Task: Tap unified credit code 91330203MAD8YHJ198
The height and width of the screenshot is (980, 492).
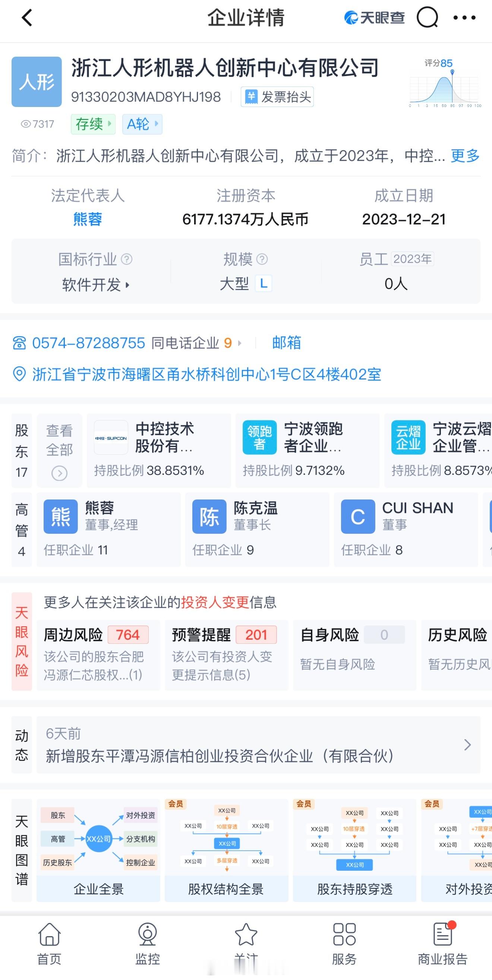Action: pyautogui.click(x=146, y=97)
